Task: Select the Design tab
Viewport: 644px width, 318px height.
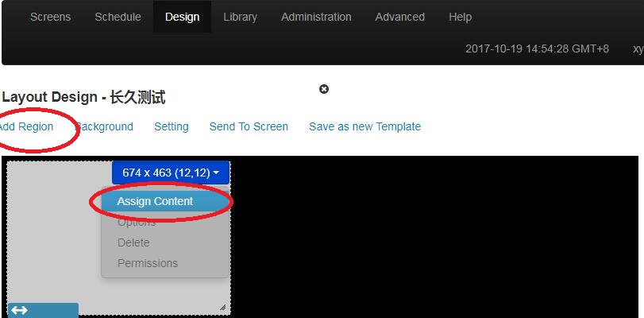Action: coord(182,17)
